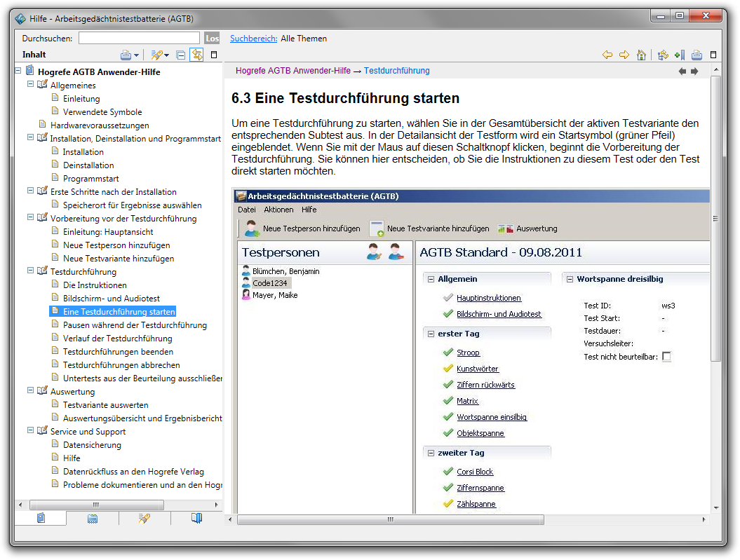Screen dimensions: 740x560
Task: Click into the Durchsuchen search field
Action: (x=139, y=38)
